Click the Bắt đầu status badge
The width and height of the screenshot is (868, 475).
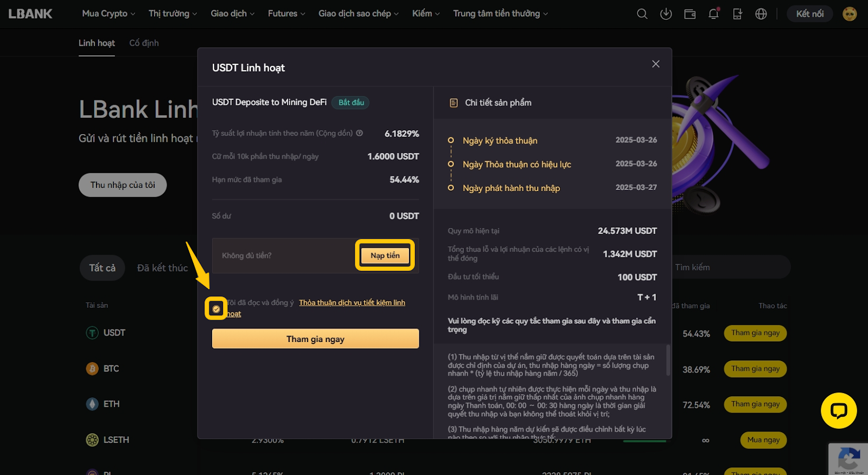pyautogui.click(x=351, y=103)
